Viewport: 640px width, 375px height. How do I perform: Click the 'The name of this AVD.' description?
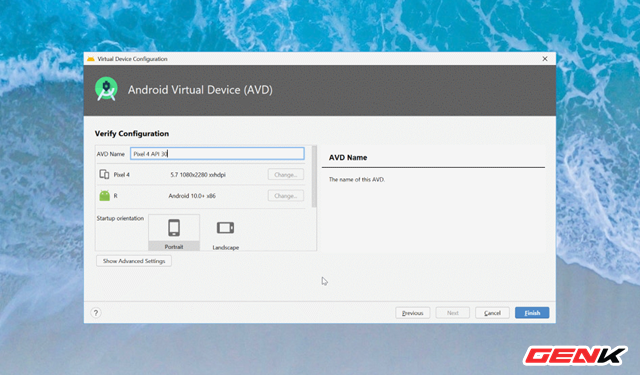point(357,179)
